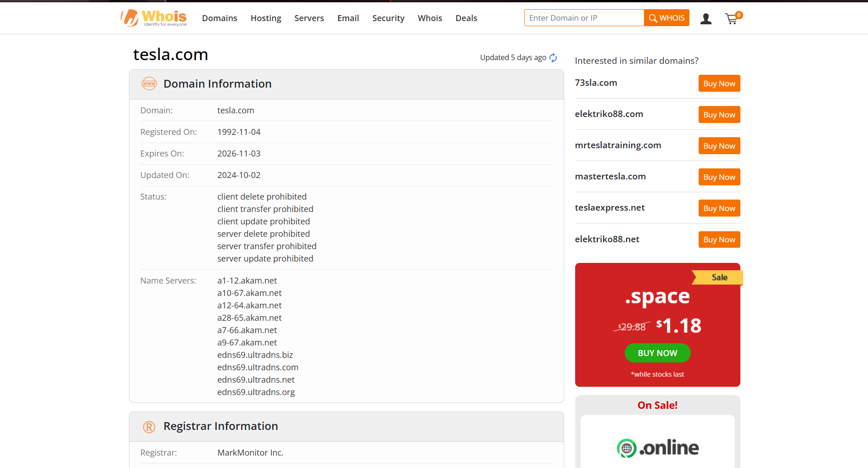Open the mastertesla.com domain link
This screenshot has height=468, width=868.
point(610,177)
